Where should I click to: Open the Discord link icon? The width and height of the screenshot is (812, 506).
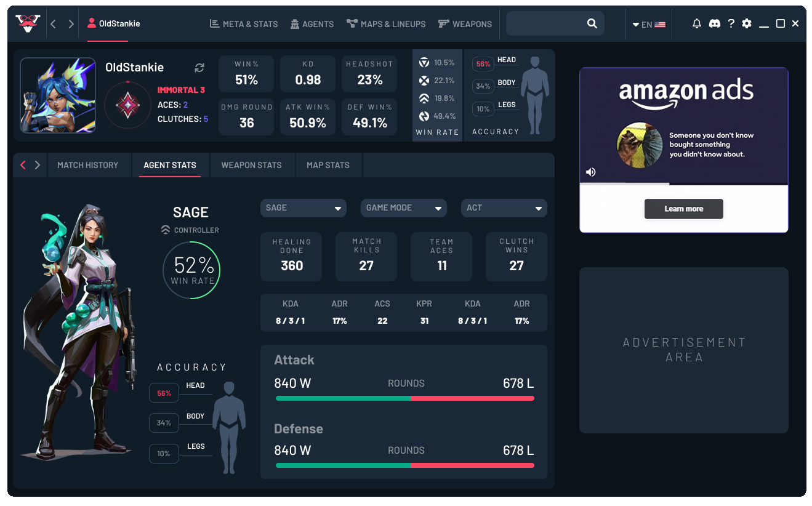[714, 24]
